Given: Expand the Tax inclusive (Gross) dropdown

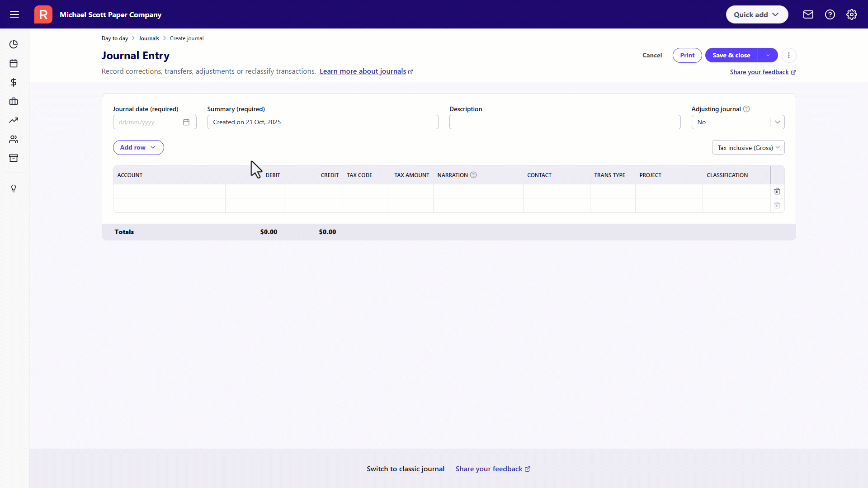Looking at the screenshot, I should [748, 148].
